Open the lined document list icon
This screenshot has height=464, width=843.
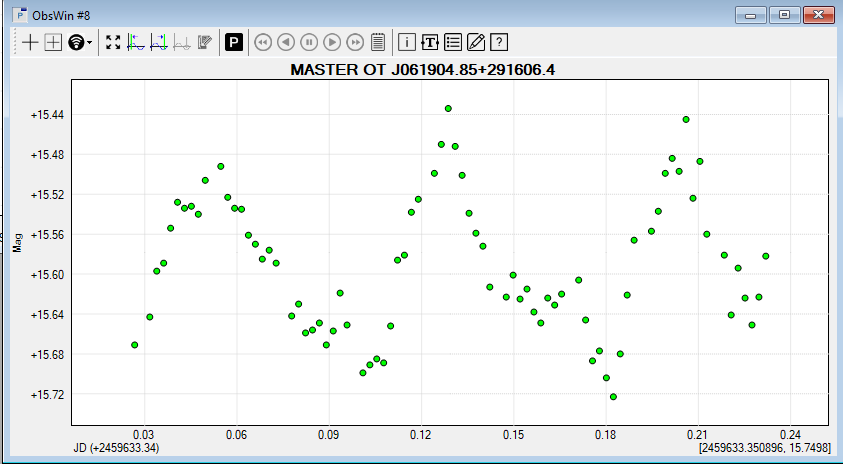click(x=378, y=42)
